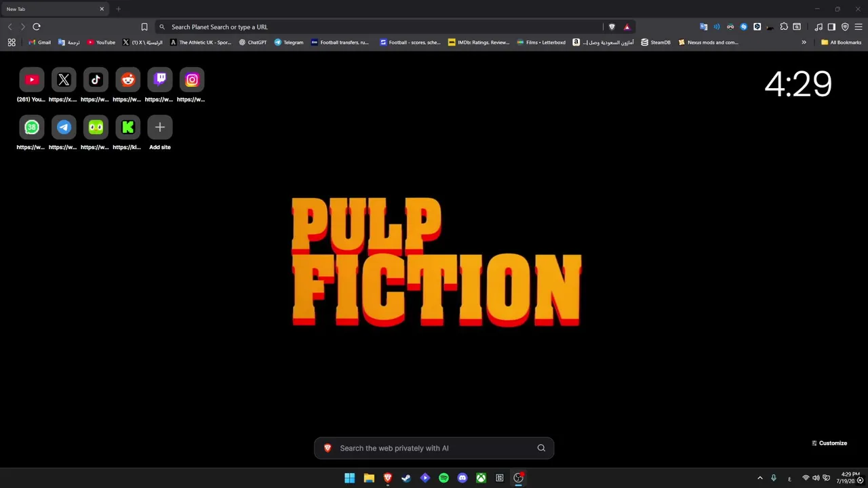Open the Telegram bookmark in bookmarks bar
Screen dimensions: 868x488
[289, 42]
